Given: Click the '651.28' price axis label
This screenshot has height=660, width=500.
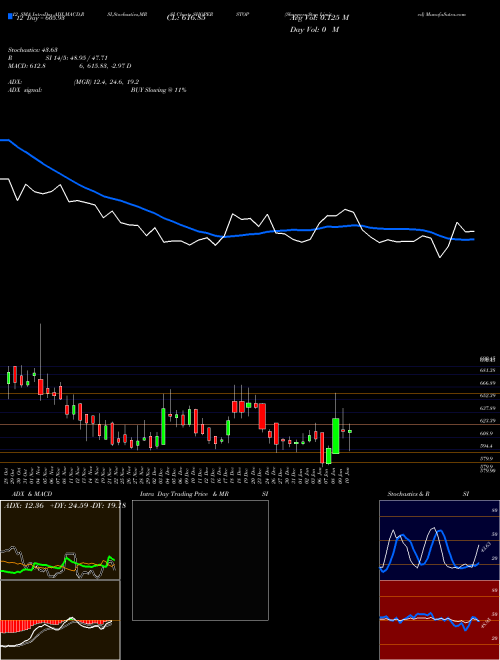Looking at the screenshot, I should coord(487,370).
